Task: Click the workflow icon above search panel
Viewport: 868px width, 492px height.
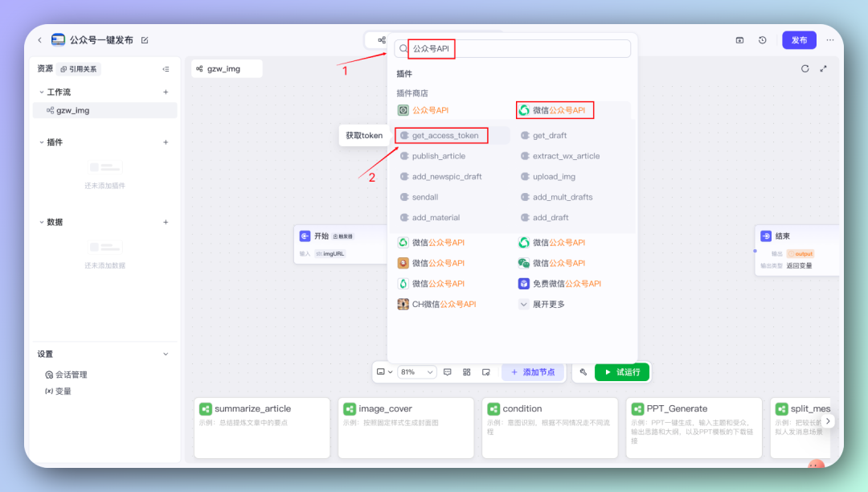Action: [382, 40]
